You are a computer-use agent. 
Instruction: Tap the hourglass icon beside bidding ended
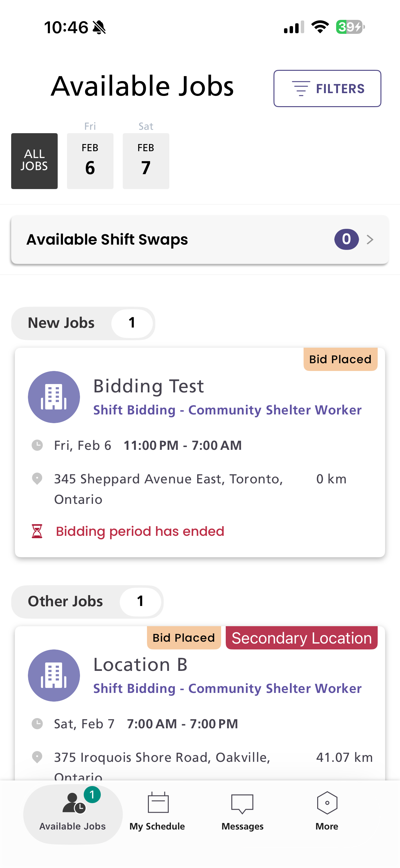[37, 531]
